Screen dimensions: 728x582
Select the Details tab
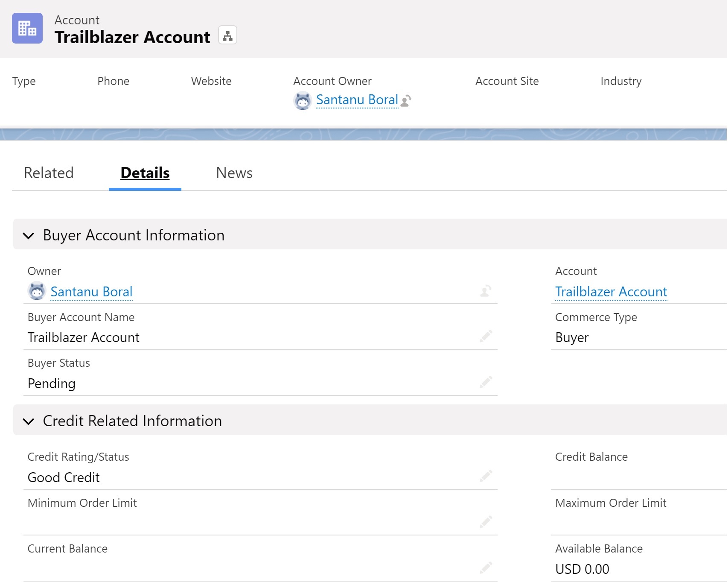tap(144, 173)
